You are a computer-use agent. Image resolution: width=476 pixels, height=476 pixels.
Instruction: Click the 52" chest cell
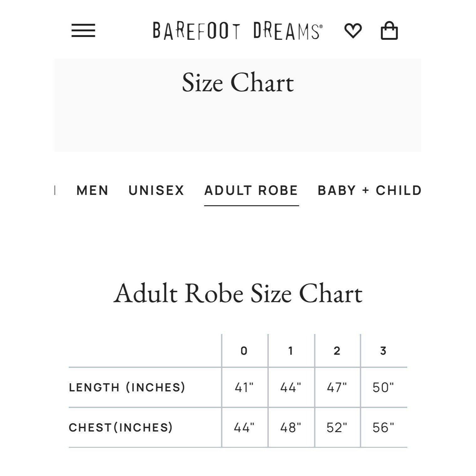tap(337, 428)
